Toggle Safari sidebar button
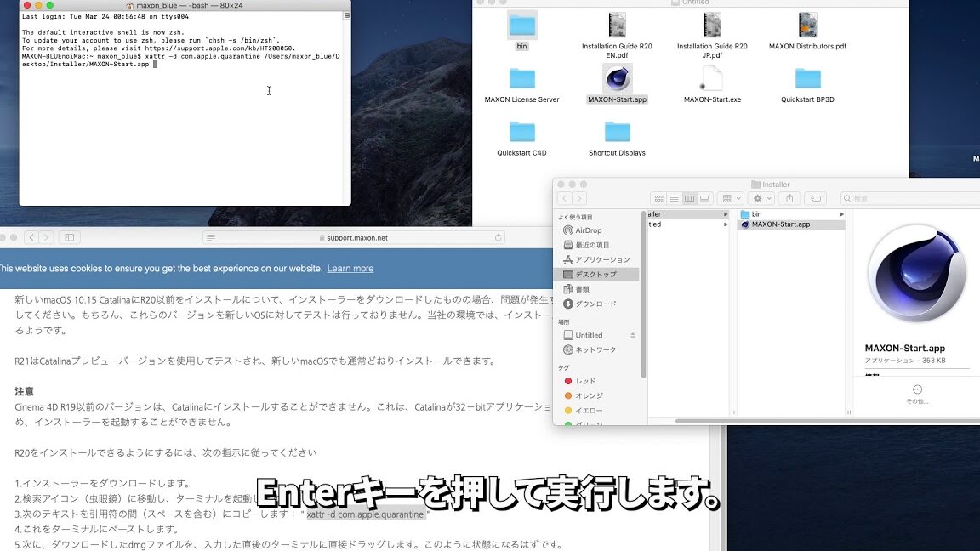This screenshot has height=551, width=980. [x=70, y=237]
